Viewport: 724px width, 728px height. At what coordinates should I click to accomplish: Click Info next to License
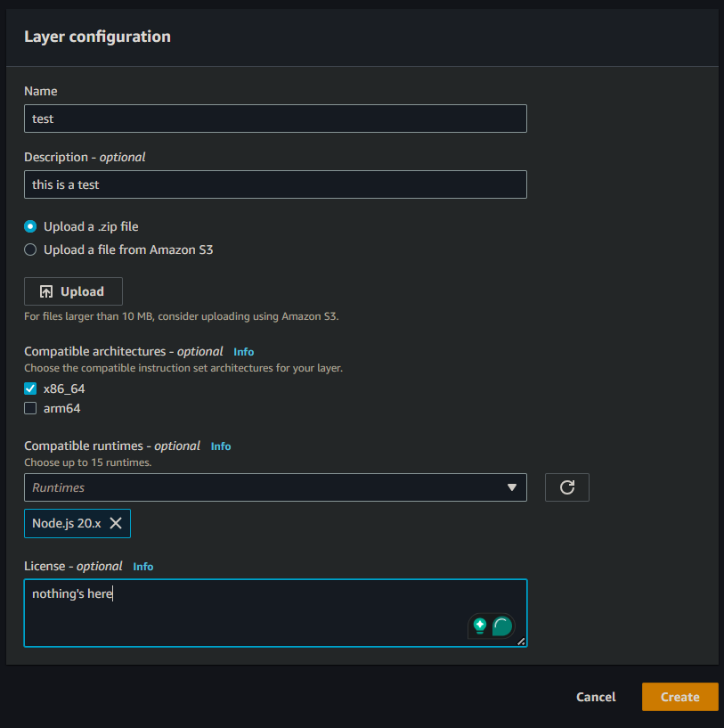point(143,566)
